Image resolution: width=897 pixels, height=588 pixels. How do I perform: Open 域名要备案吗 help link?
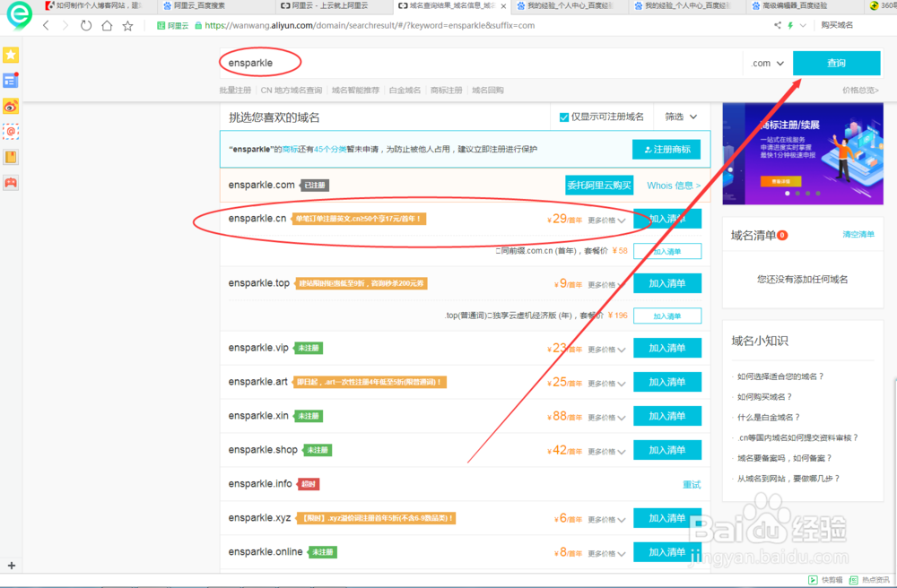784,458
